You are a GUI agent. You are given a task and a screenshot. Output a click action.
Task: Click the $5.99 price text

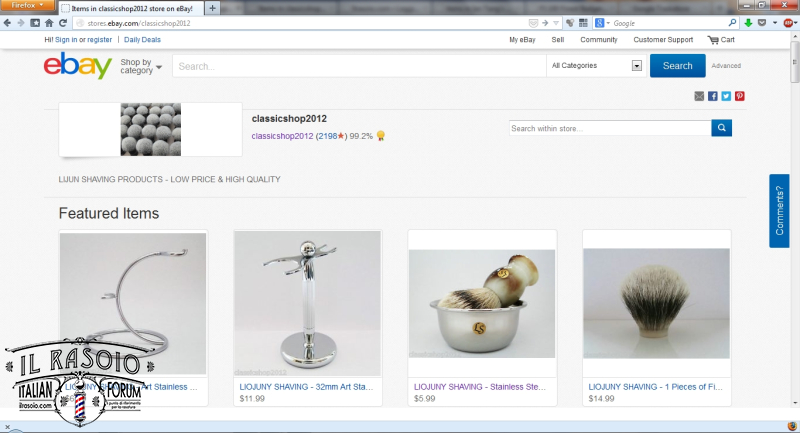click(x=424, y=399)
